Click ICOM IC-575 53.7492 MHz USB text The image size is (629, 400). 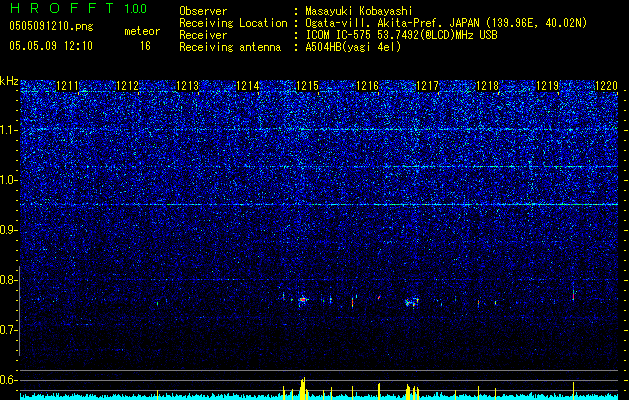[x=401, y=35]
